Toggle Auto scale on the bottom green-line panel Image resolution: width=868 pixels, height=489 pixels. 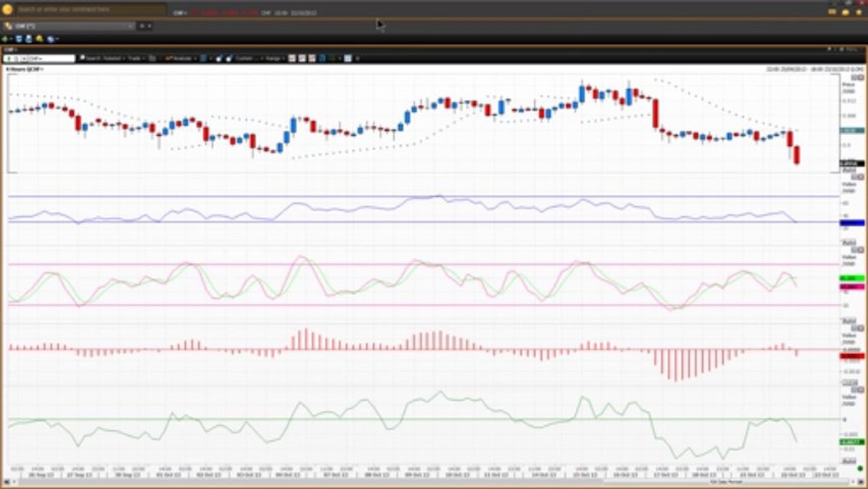(848, 461)
